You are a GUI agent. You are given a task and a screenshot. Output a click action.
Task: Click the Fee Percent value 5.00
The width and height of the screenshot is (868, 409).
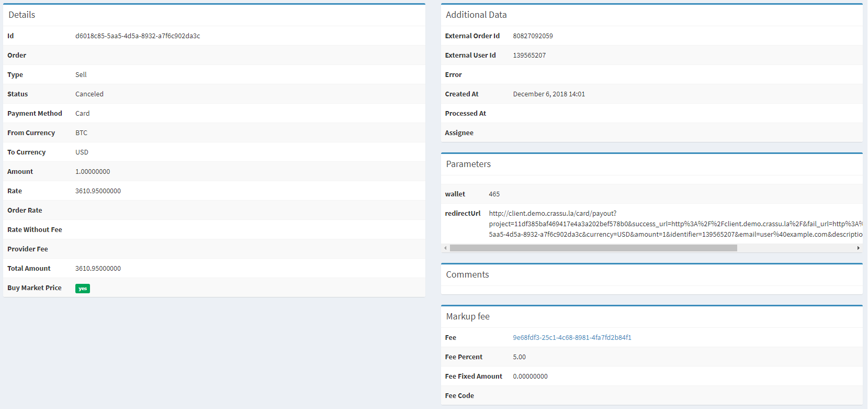click(519, 357)
